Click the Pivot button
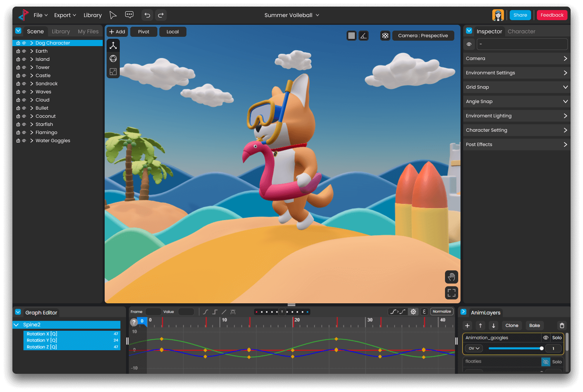This screenshot has width=583, height=392. point(144,32)
